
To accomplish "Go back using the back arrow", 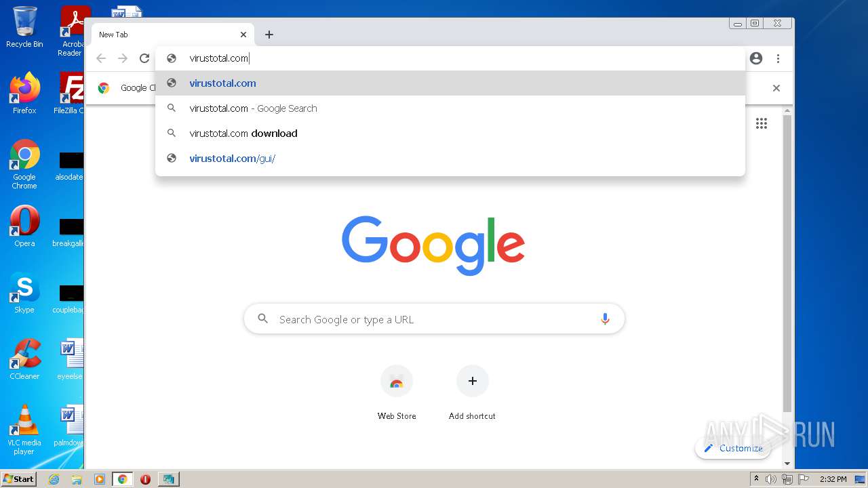I will tap(101, 58).
